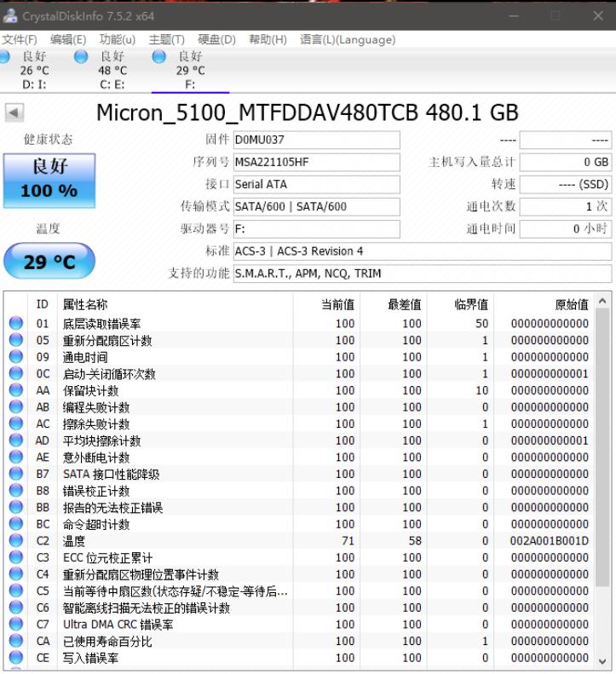Click the status orb of row AB 编程失败计数
Image resolution: width=616 pixels, height=674 pixels.
[x=16, y=407]
